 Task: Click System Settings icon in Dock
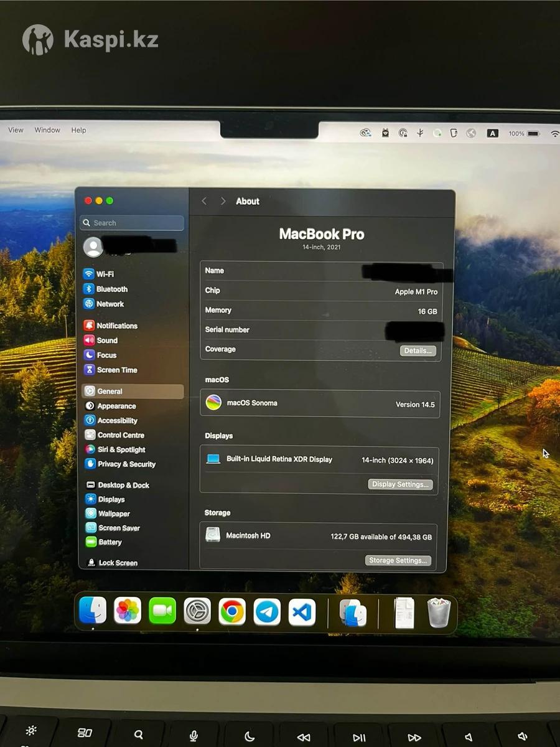point(197,611)
